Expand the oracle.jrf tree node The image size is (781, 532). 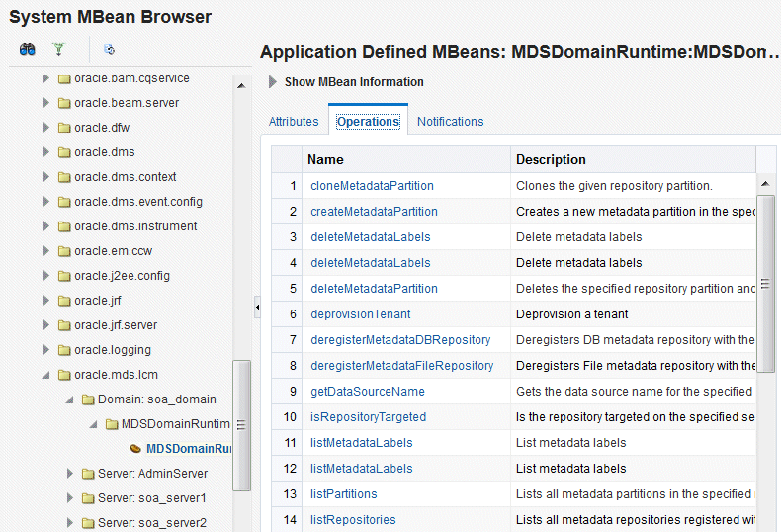(x=45, y=301)
